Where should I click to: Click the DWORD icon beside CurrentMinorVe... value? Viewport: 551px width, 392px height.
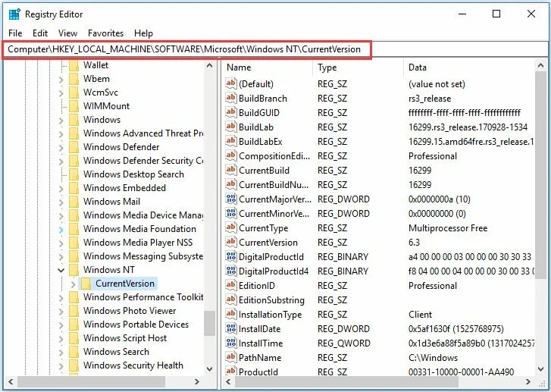(x=231, y=213)
